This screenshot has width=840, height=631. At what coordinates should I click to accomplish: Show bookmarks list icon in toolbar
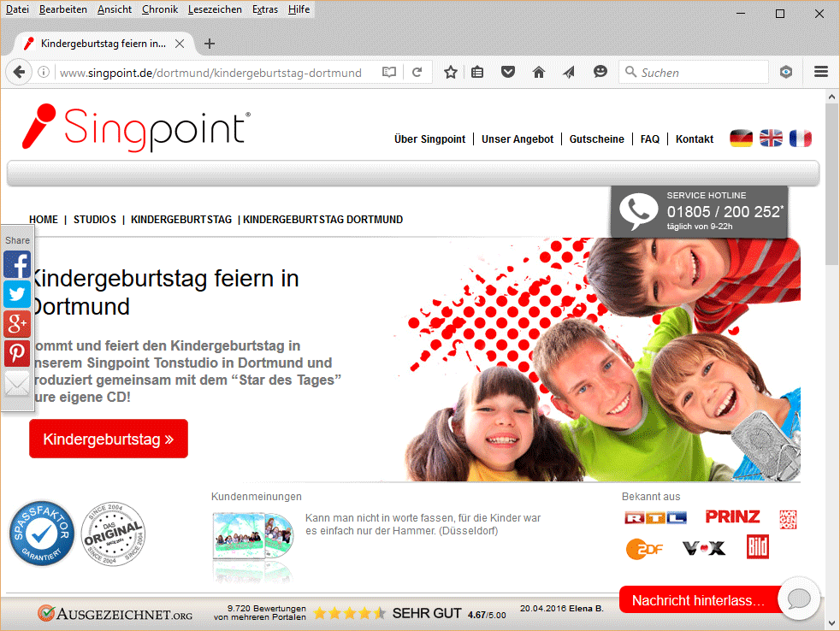[477, 72]
